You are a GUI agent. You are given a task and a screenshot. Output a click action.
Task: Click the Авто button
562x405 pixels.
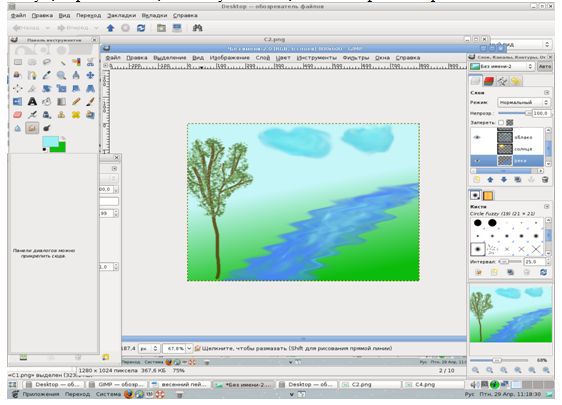544,67
